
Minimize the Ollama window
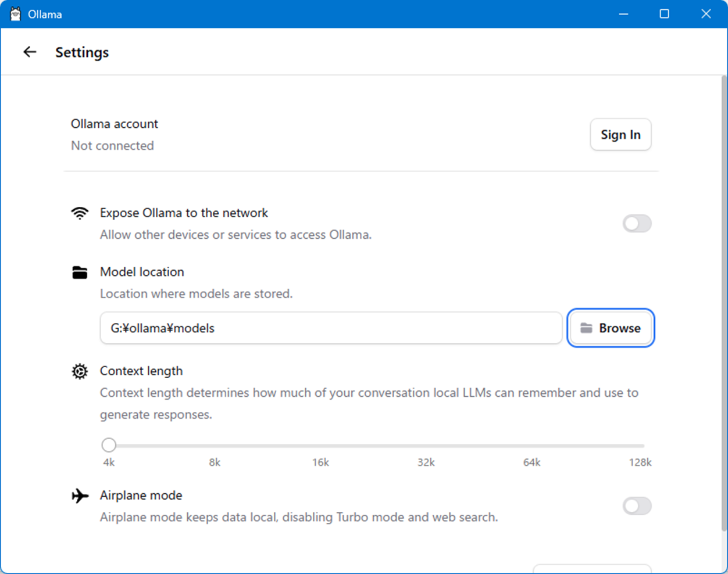(x=623, y=14)
